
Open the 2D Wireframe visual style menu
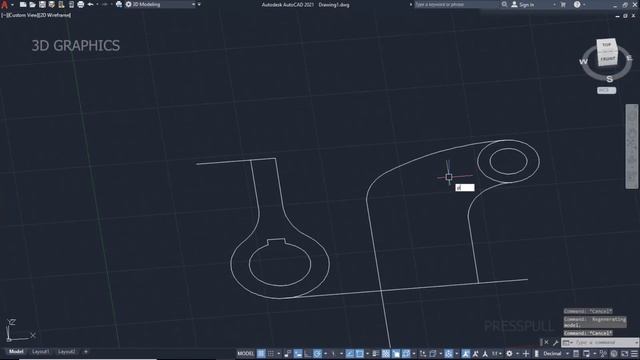[x=54, y=15]
